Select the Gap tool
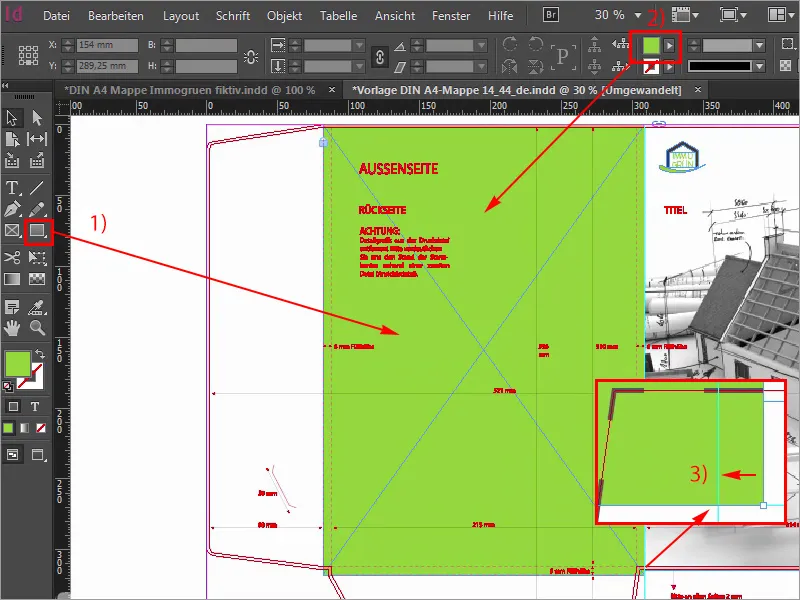This screenshot has height=600, width=800. pos(37,139)
